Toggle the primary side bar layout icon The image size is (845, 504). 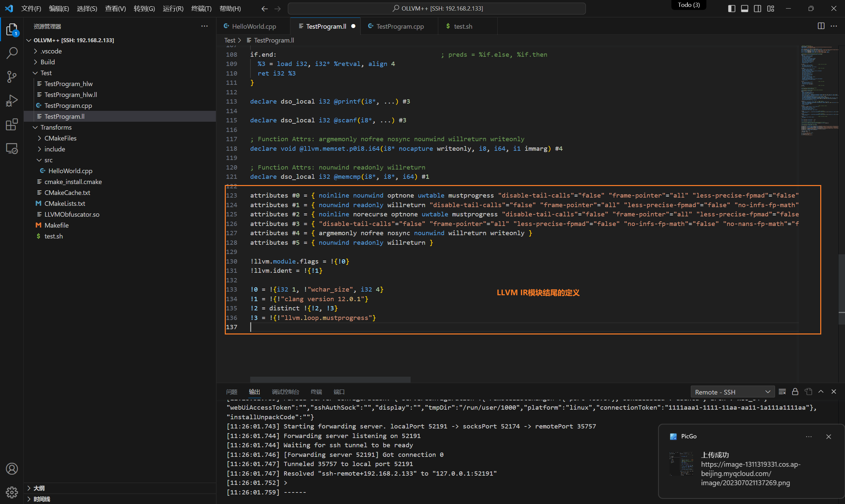pos(731,9)
